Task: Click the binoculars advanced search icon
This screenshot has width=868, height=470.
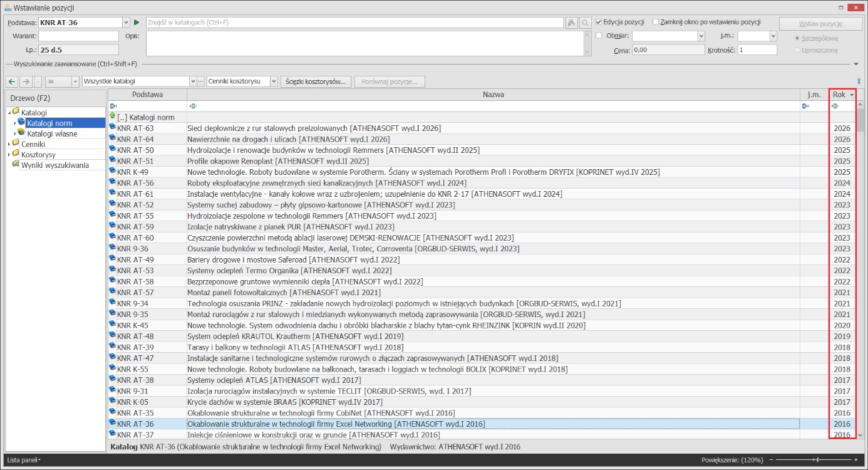Action: tap(572, 23)
